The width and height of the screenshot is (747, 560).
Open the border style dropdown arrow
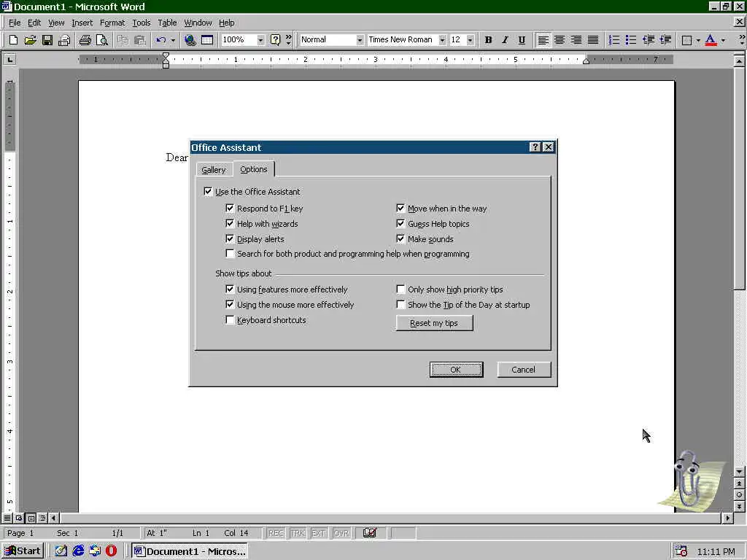[698, 40]
